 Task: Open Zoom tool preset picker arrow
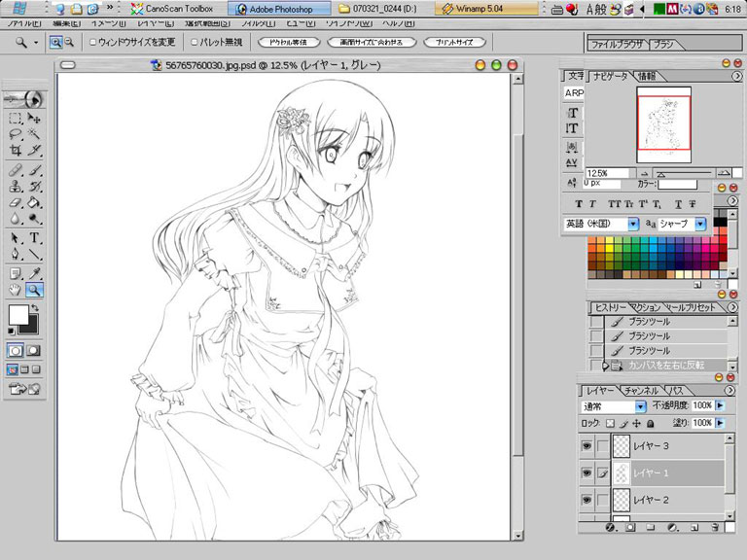(36, 43)
